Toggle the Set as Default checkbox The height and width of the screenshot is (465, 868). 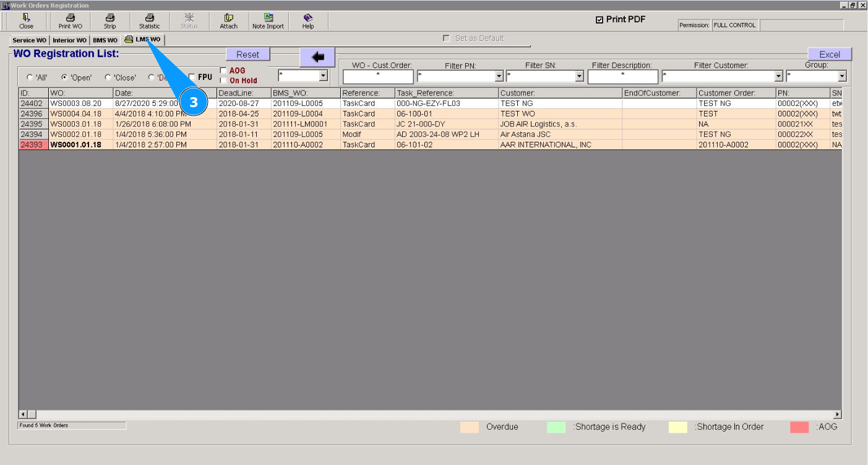[446, 38]
